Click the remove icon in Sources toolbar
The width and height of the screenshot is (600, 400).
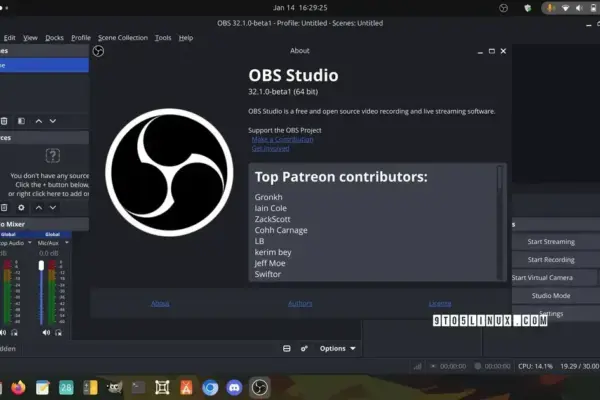(4, 207)
